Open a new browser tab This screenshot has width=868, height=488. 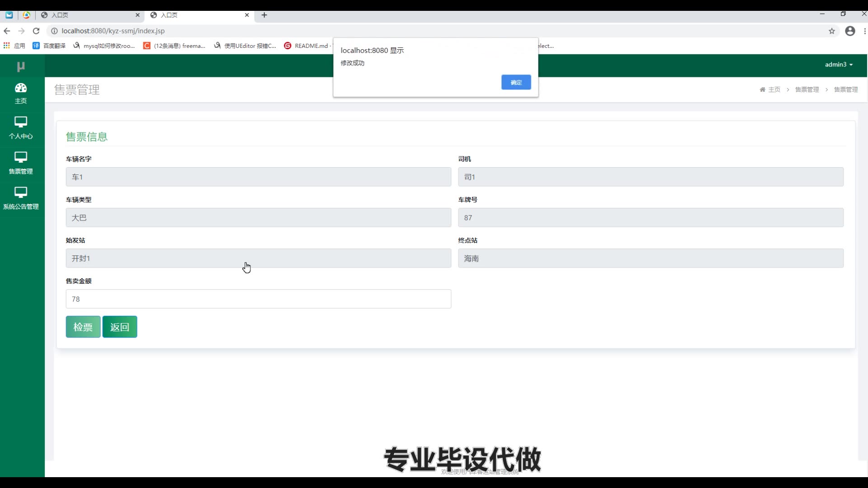pos(264,15)
